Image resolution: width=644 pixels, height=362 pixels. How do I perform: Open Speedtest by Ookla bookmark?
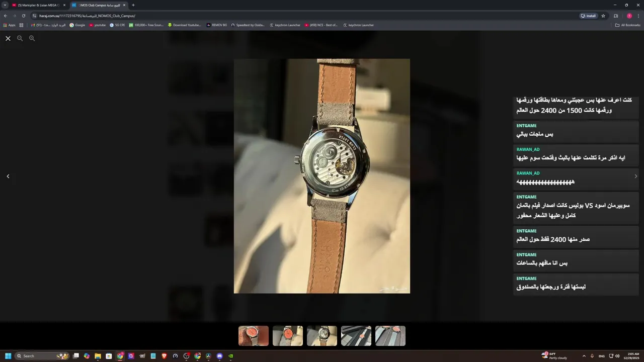248,25
